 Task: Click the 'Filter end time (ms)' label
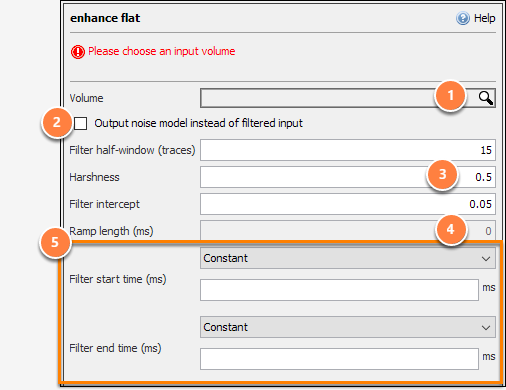click(115, 348)
